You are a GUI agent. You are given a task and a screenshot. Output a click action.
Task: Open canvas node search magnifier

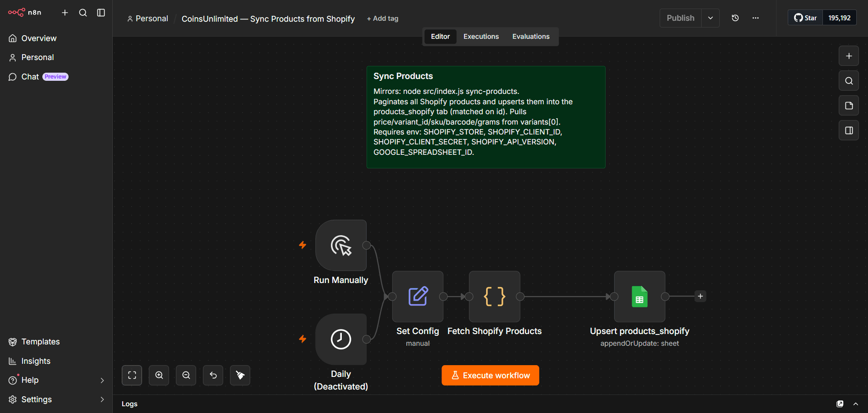point(849,81)
